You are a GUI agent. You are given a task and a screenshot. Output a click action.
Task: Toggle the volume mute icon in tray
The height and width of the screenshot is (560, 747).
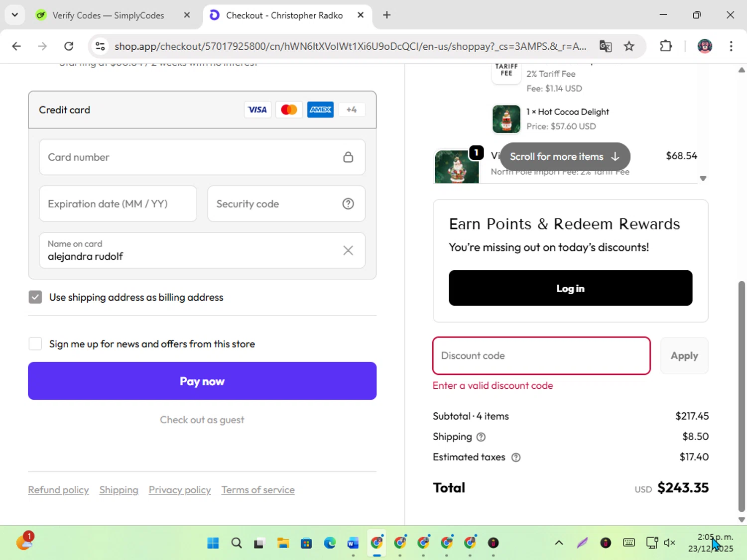[x=670, y=543]
